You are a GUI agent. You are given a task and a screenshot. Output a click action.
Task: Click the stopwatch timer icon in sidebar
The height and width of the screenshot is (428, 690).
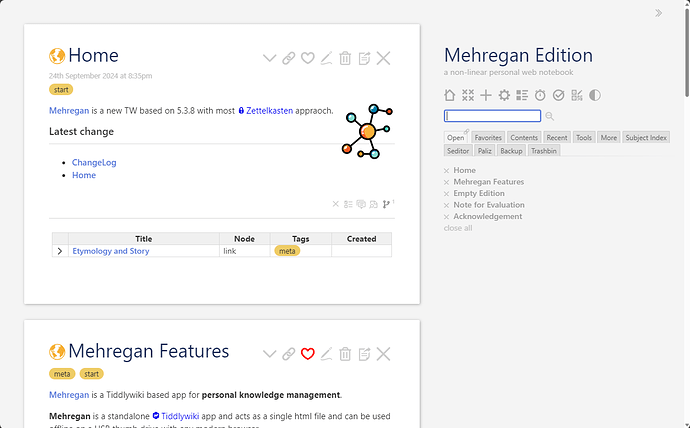point(540,95)
